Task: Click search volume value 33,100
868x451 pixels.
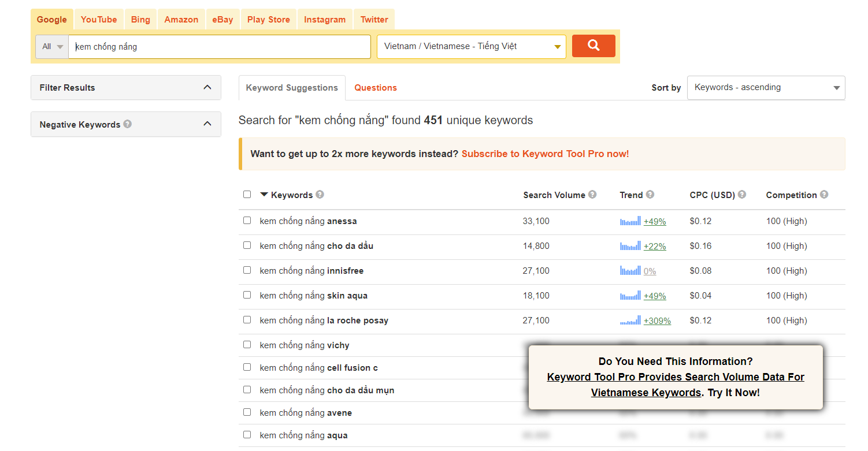Action: [x=536, y=221]
